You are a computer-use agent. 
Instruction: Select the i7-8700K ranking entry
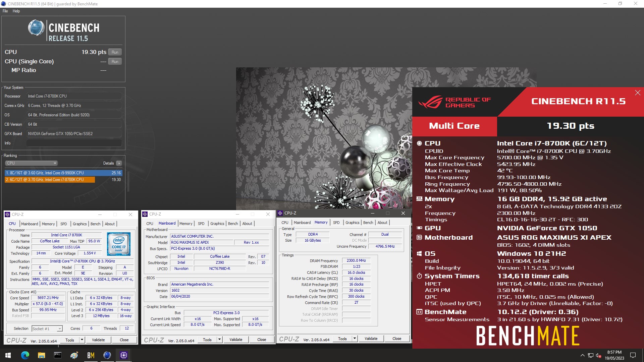(x=63, y=180)
